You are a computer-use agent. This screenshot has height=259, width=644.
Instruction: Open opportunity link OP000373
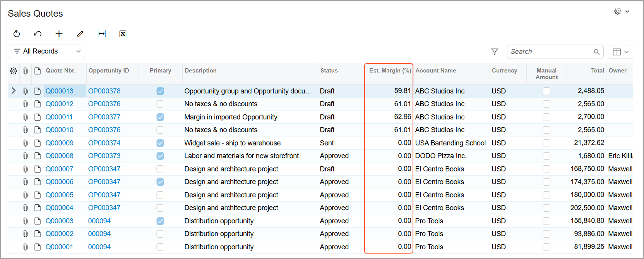pos(104,156)
